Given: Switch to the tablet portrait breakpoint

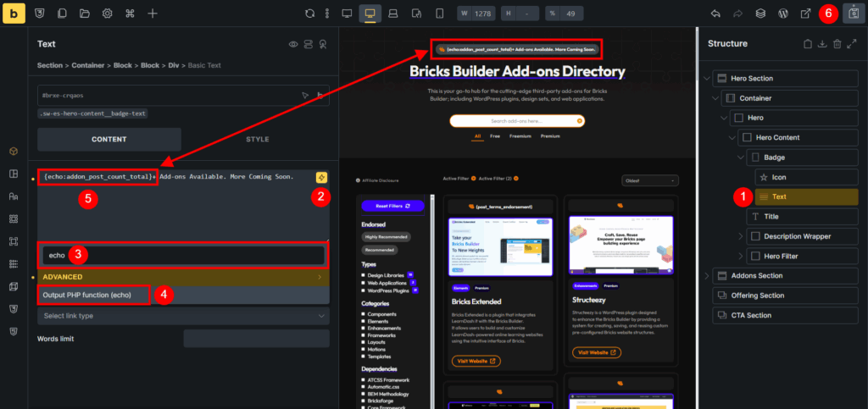Looking at the screenshot, I should [x=418, y=14].
